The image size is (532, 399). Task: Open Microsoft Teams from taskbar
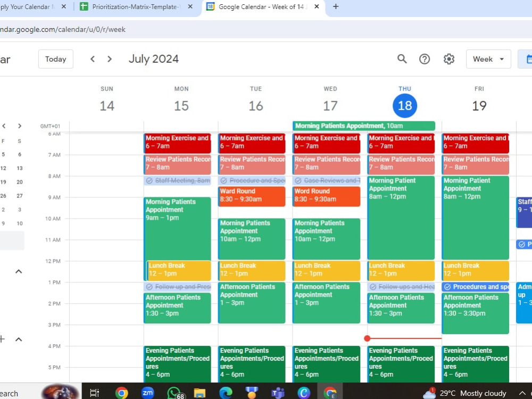click(278, 393)
